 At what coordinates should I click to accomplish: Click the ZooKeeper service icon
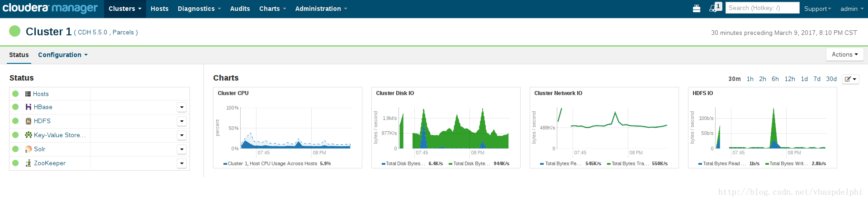pos(28,163)
